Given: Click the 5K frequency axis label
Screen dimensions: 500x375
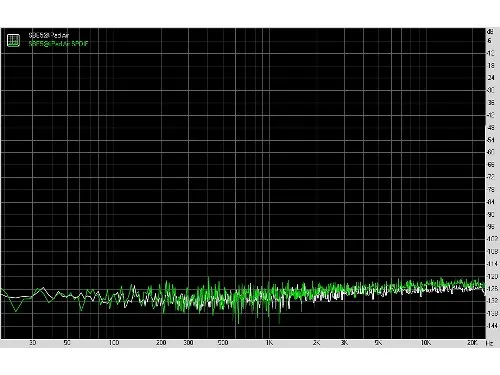Looking at the screenshot, I should (379, 343).
